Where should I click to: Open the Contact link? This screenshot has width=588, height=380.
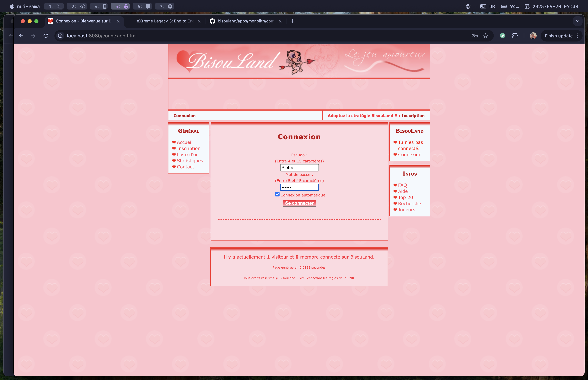pyautogui.click(x=185, y=167)
